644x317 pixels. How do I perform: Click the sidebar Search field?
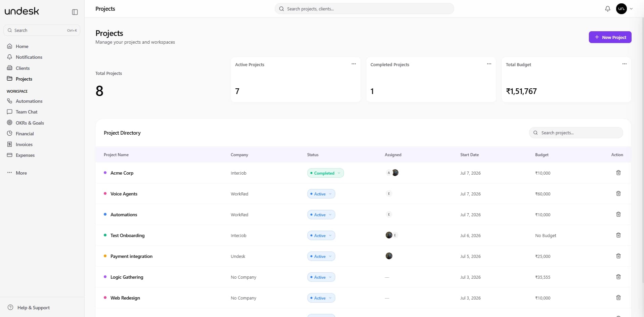pos(42,30)
